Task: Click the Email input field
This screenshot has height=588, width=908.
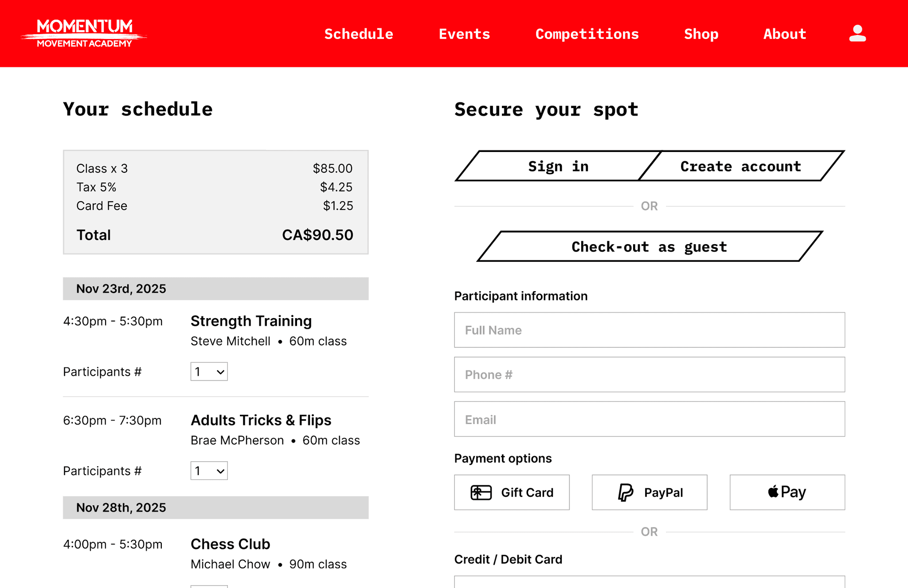Action: click(650, 419)
